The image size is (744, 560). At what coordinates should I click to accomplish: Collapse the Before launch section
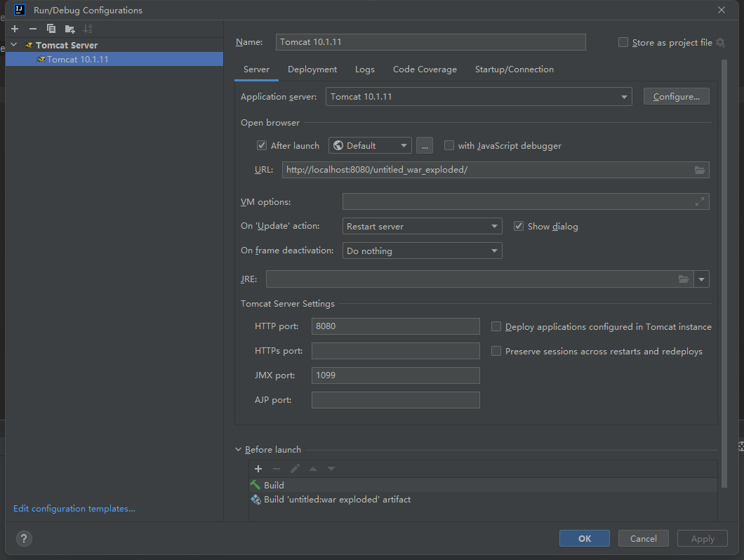tap(238, 450)
